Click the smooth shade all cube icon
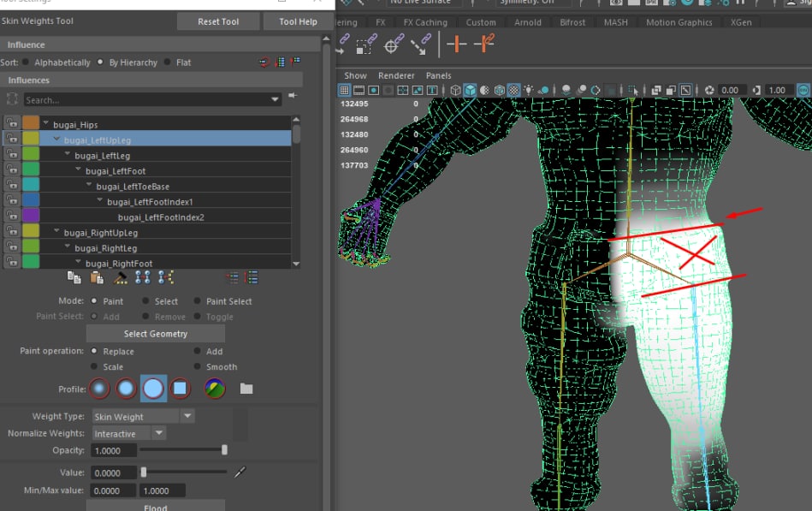This screenshot has height=511, width=812. pyautogui.click(x=470, y=90)
